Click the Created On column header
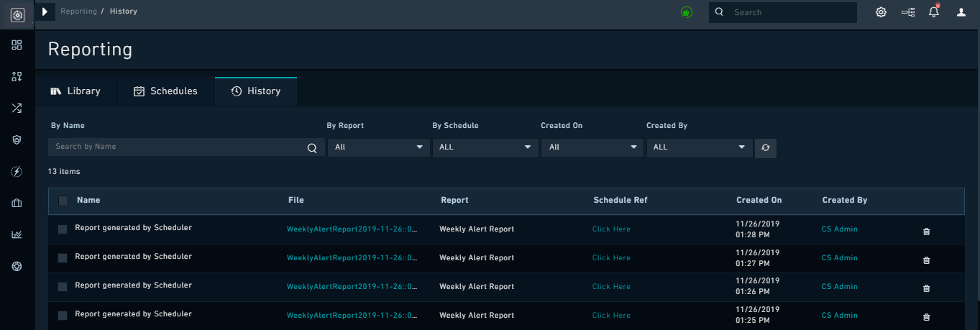Viewport: 980px width, 330px height. pos(759,200)
